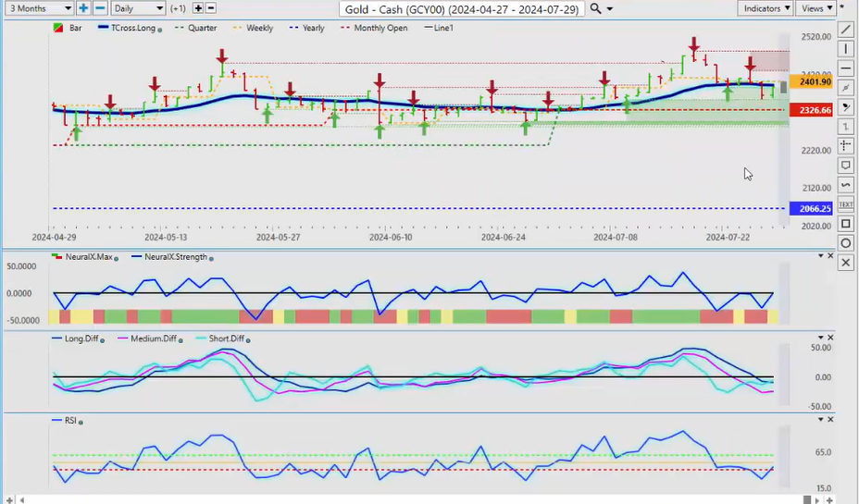Screen dimensions: 859x504
Task: Select the rectangle drawing tool
Action: [x=845, y=224]
